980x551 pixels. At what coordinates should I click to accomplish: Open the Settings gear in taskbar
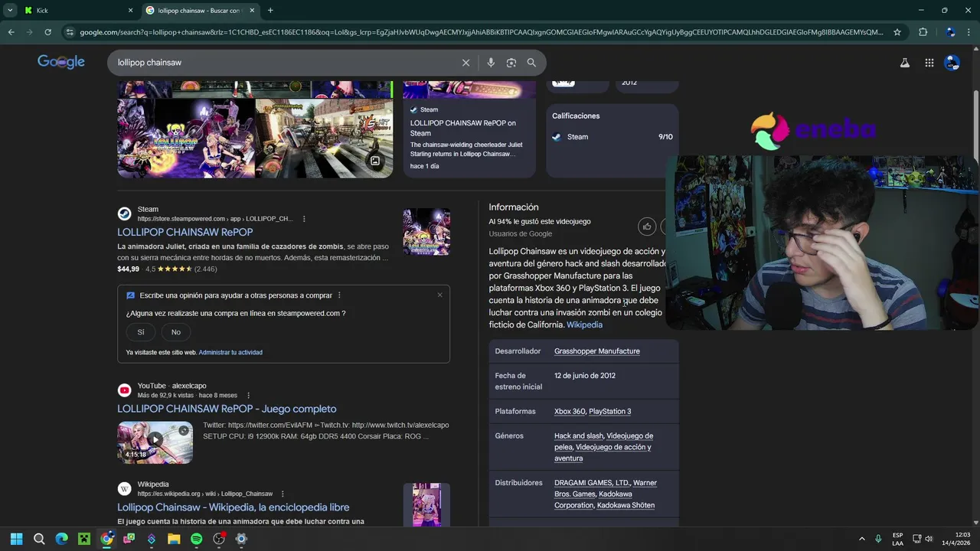pos(241,539)
